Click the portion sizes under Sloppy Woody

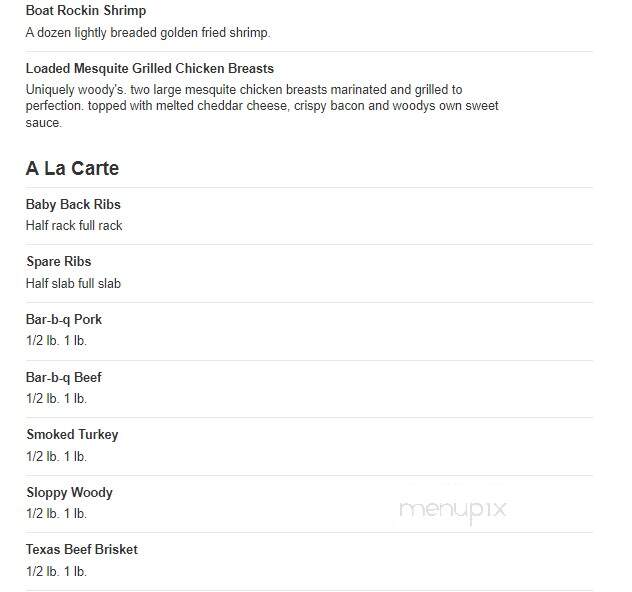(56, 514)
